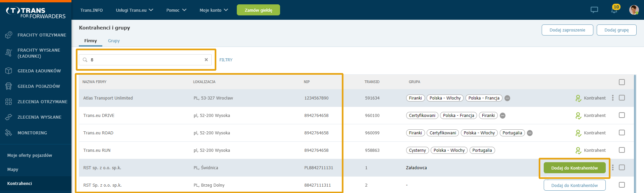Viewport: 644px width, 193px height.
Task: Click the Zlecenia wysłane icon
Action: 9,117
